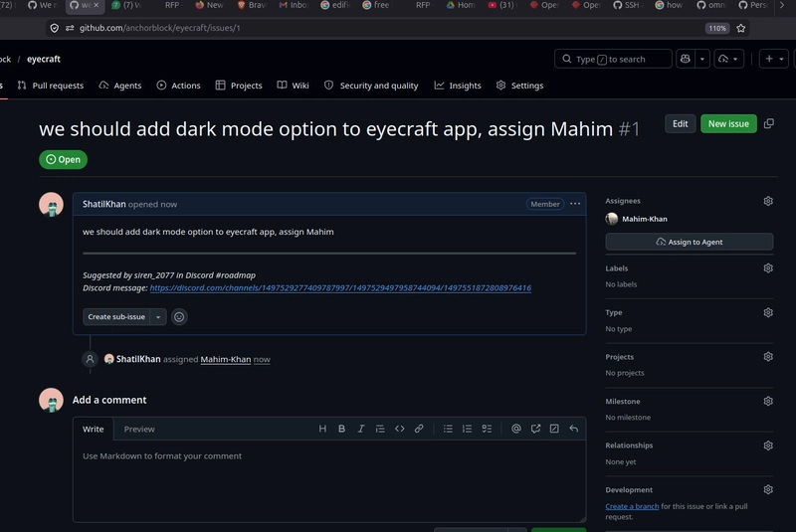Insert a numbered list
This screenshot has width=796, height=532.
[x=467, y=429]
